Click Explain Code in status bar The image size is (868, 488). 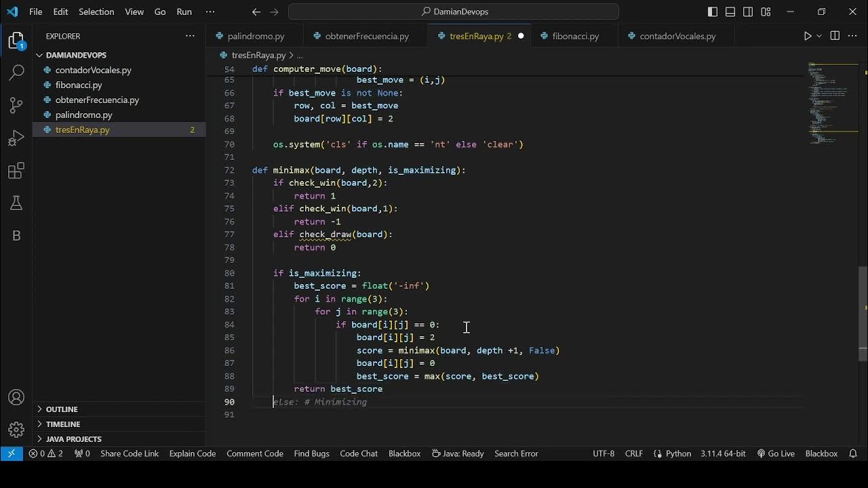point(193,453)
